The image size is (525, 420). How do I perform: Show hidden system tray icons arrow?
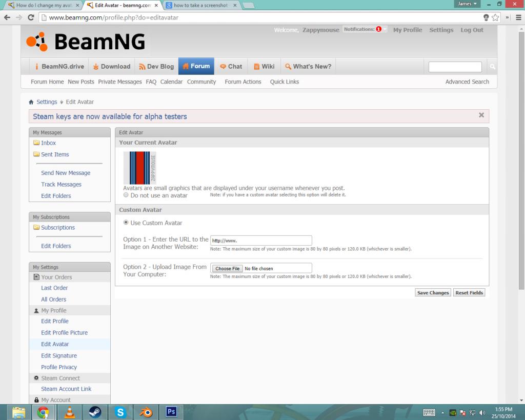442,413
